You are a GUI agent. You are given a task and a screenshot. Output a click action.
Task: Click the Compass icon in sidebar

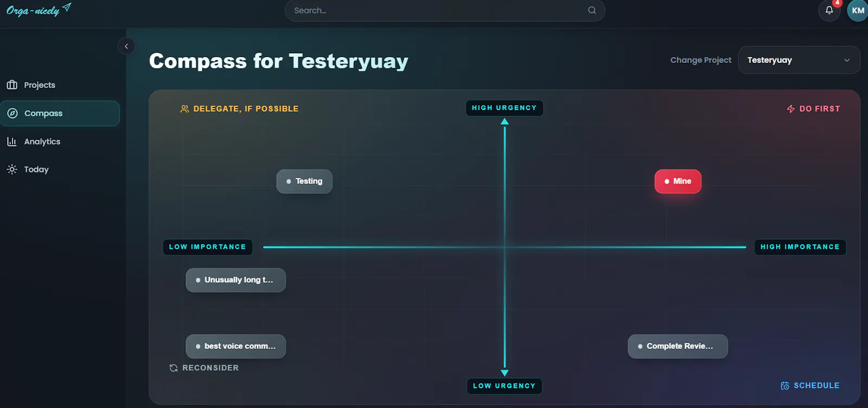pyautogui.click(x=12, y=113)
